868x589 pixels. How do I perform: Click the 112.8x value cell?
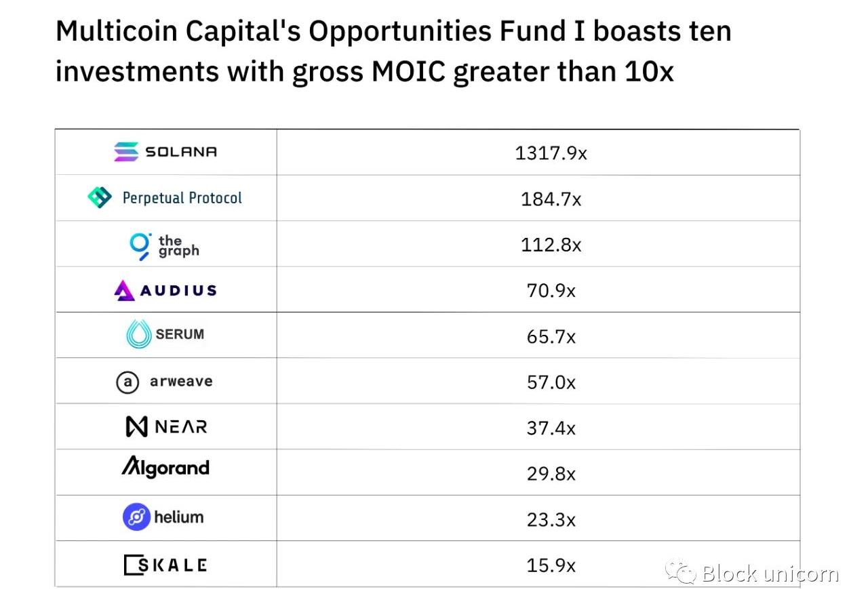pos(551,245)
